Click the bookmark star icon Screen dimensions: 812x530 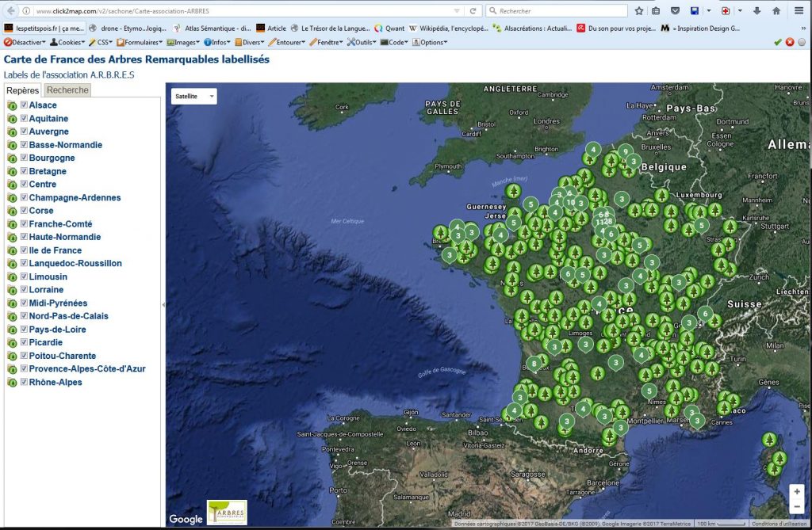coord(639,11)
